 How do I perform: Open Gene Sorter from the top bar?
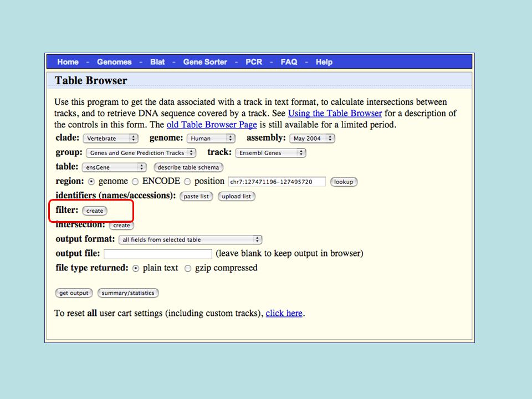pyautogui.click(x=205, y=62)
